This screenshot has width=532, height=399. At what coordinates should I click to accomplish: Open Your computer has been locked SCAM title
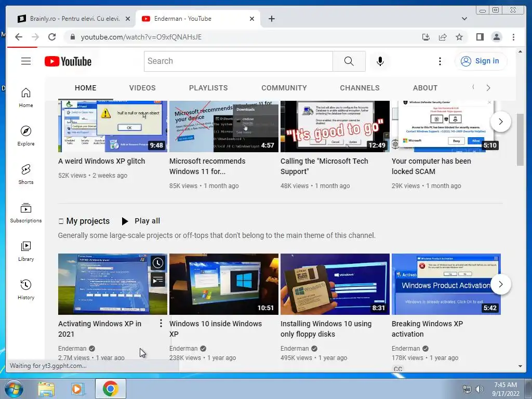click(x=431, y=166)
